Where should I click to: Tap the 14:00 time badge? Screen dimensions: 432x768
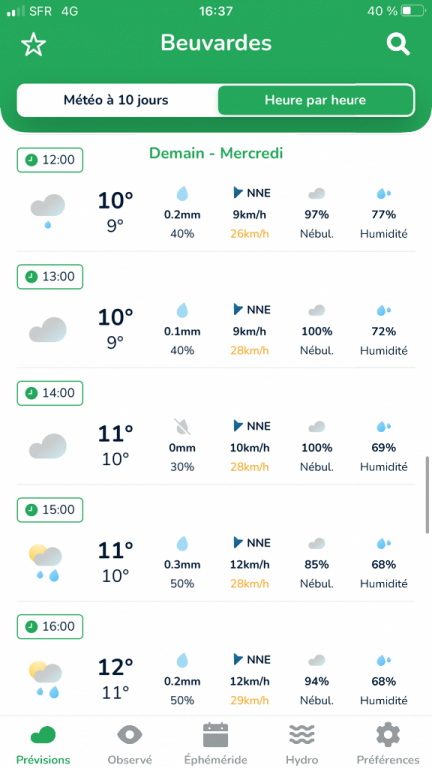pyautogui.click(x=50, y=393)
